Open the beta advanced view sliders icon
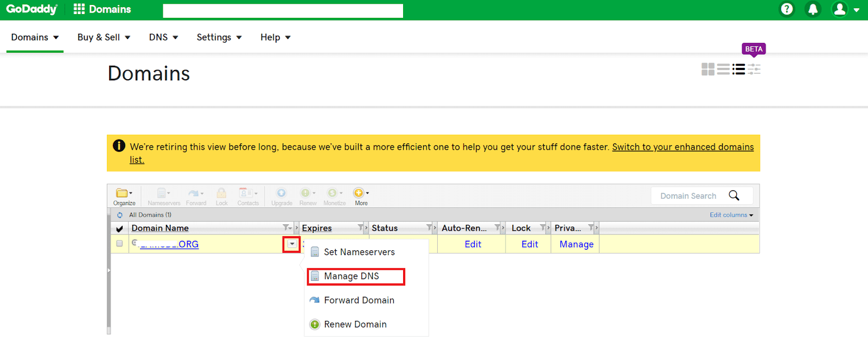Image resolution: width=868 pixels, height=348 pixels. (754, 69)
